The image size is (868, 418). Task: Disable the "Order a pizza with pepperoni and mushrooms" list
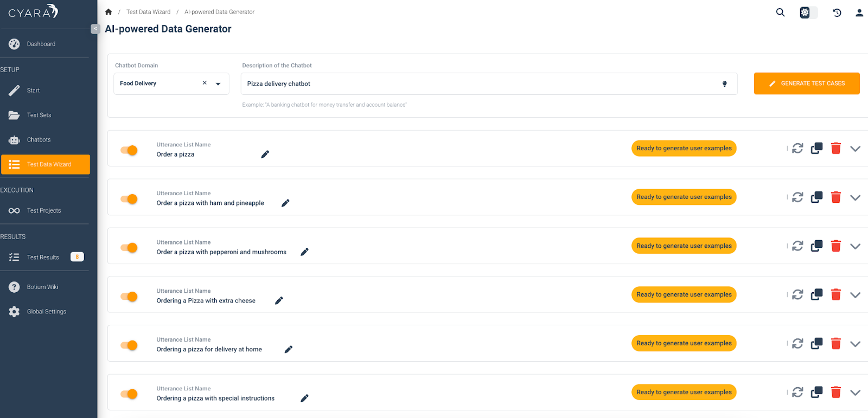pyautogui.click(x=129, y=247)
